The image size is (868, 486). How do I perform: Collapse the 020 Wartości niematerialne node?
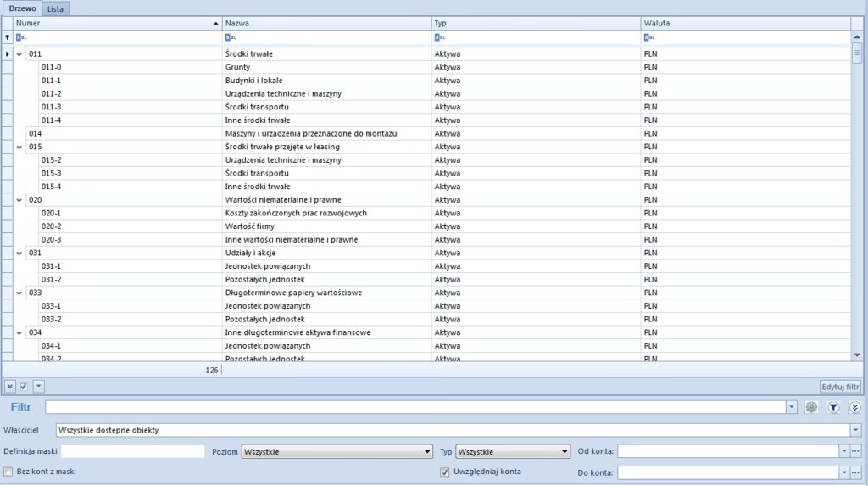(x=19, y=200)
